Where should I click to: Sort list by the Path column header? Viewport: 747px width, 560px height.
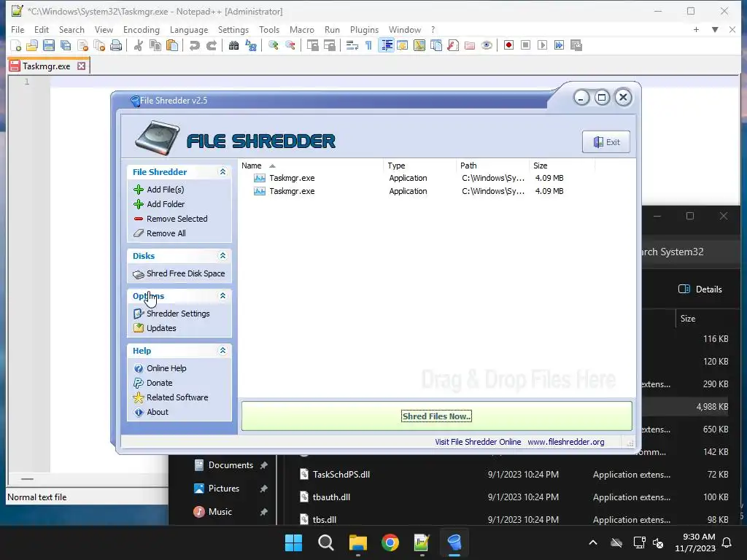coord(492,166)
